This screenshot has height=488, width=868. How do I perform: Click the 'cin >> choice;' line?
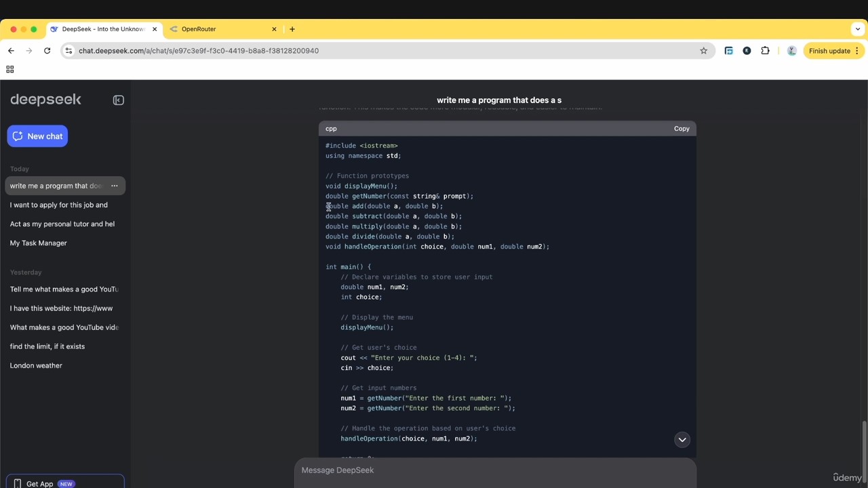[367, 368]
